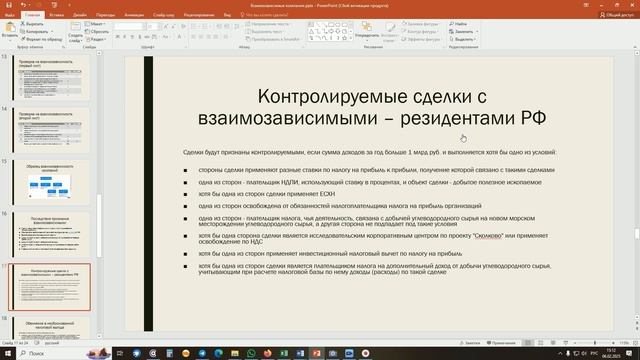Open Copy (Копировать) dropdown arrow
This screenshot has width=640, height=360.
[52, 31]
